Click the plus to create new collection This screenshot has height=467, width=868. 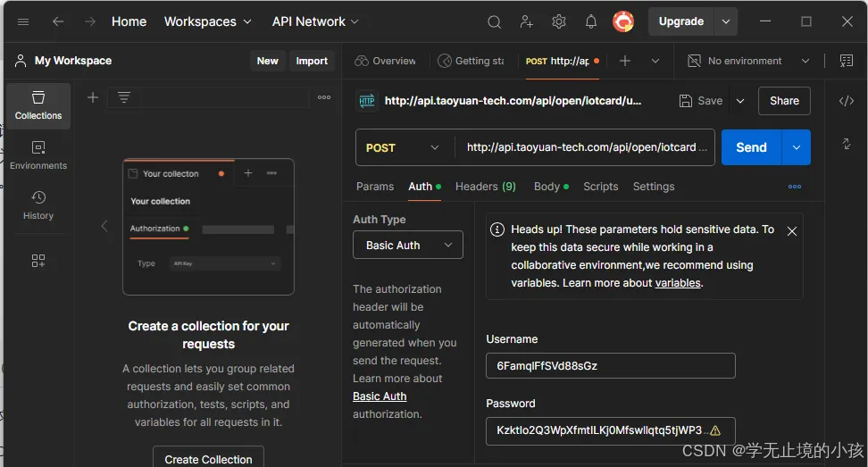coord(93,97)
